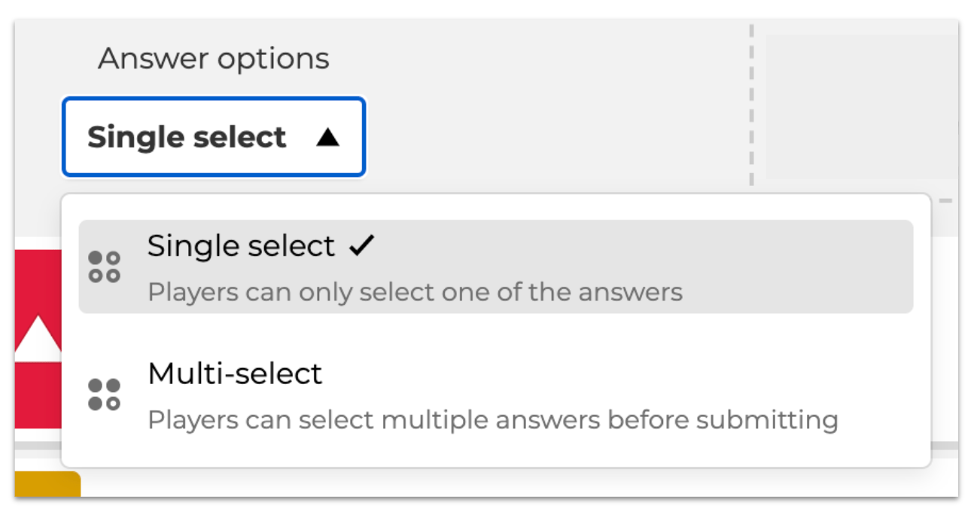980x521 pixels.
Task: Click the "Multi-select" option title text
Action: coord(235,373)
